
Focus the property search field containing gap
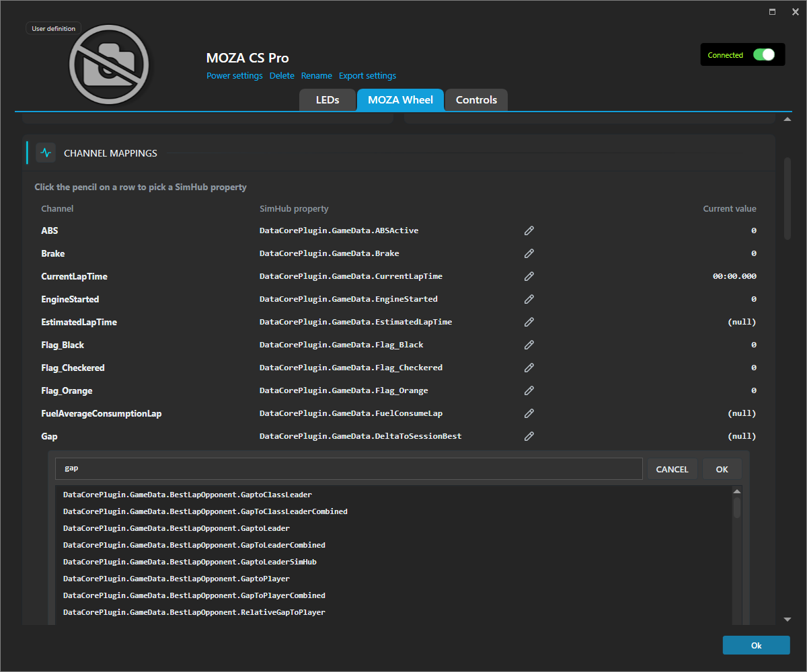(x=349, y=469)
